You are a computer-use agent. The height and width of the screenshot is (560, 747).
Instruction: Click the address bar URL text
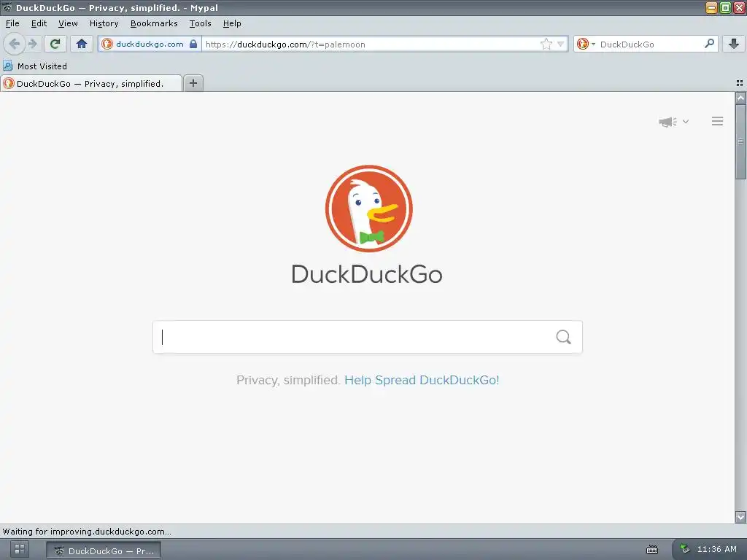tap(286, 44)
